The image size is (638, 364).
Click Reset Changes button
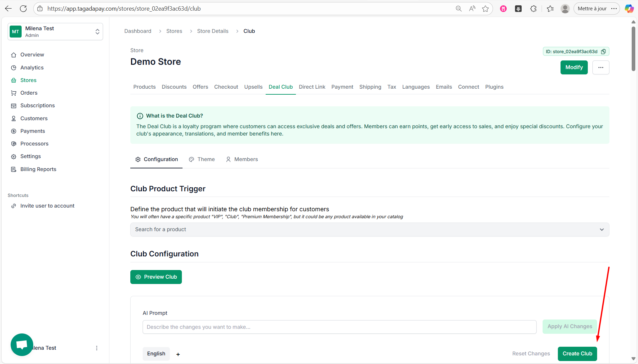pos(531,354)
